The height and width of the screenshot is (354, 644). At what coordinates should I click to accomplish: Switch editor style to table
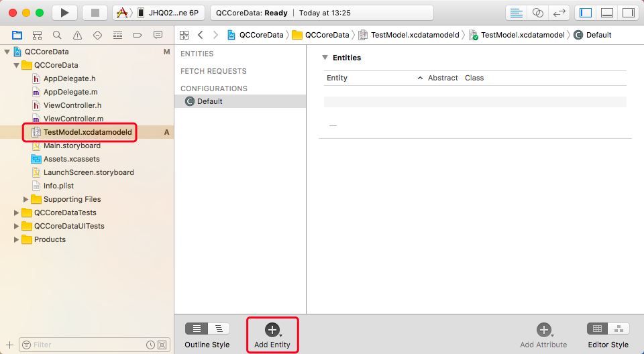pyautogui.click(x=597, y=329)
